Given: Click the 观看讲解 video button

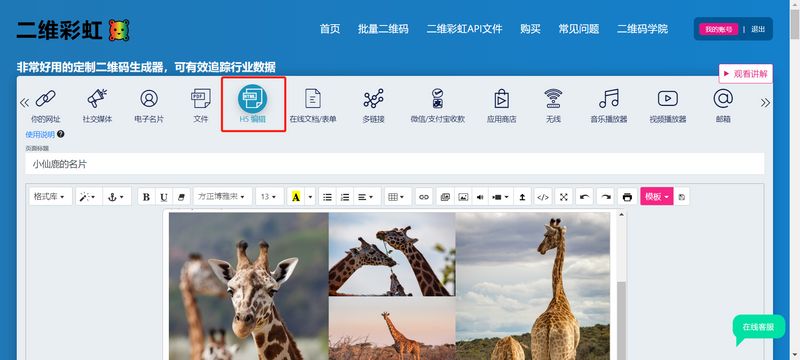Looking at the screenshot, I should 745,74.
